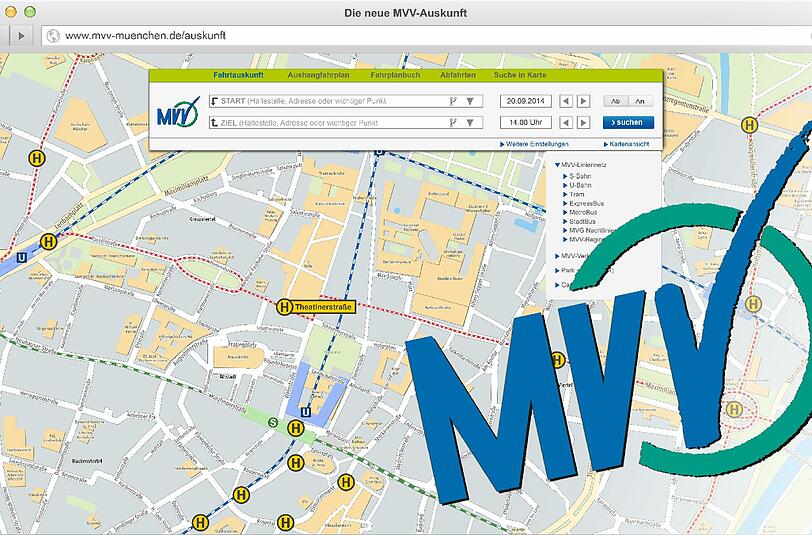Click the H stop icon beside the S-Bahn symbol
Viewport: 812px width, 535px height.
pos(296,428)
